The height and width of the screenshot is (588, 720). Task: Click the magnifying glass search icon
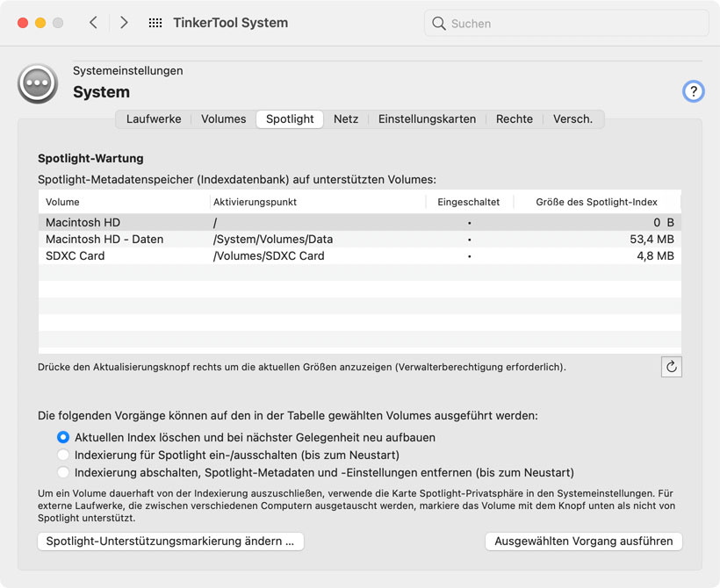[x=439, y=24]
